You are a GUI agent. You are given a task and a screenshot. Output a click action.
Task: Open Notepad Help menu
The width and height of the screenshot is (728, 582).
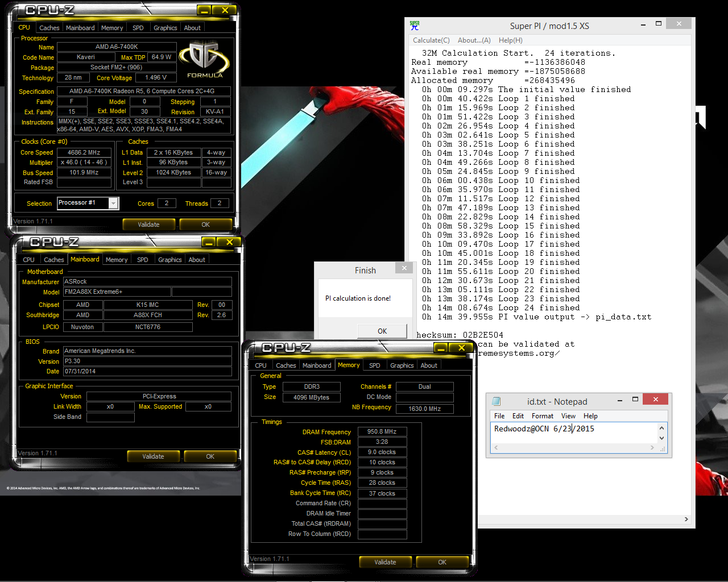[590, 416]
